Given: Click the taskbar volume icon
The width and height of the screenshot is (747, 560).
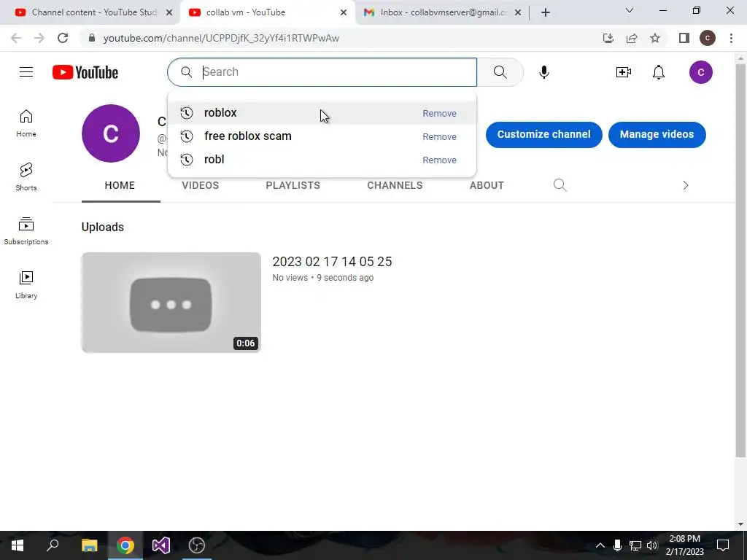Looking at the screenshot, I should (x=652, y=545).
